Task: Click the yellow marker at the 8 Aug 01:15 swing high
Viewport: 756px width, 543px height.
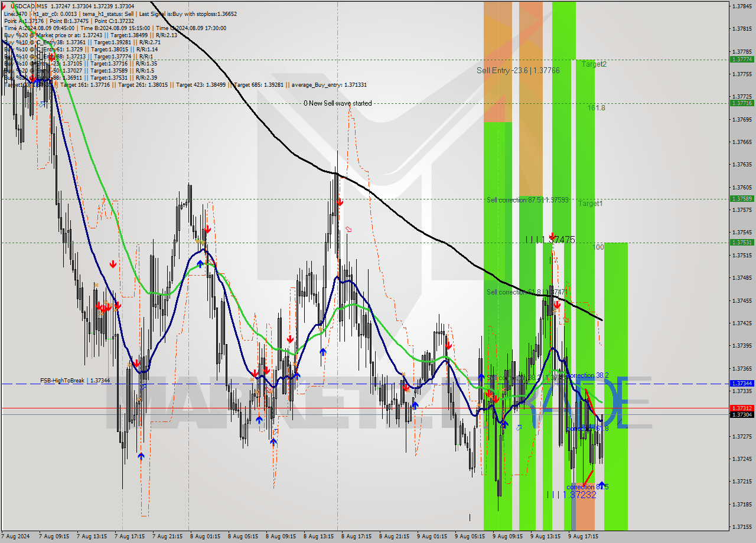Action: 201,242
